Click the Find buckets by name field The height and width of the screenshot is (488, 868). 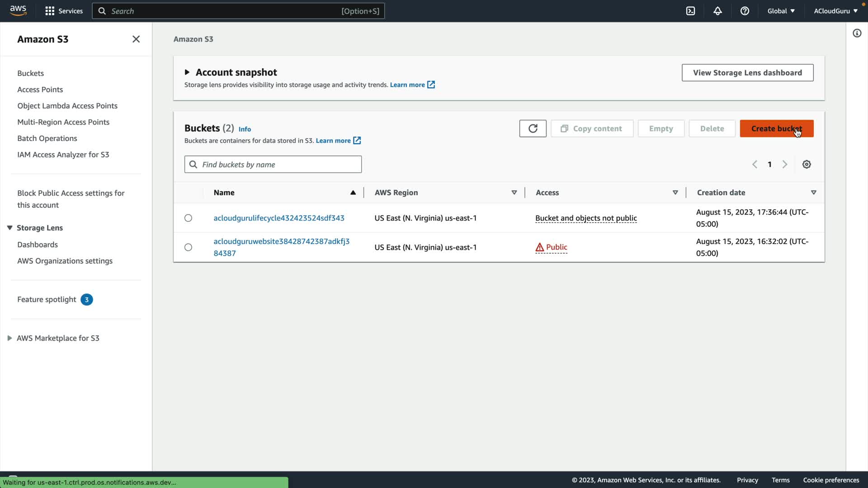278,164
